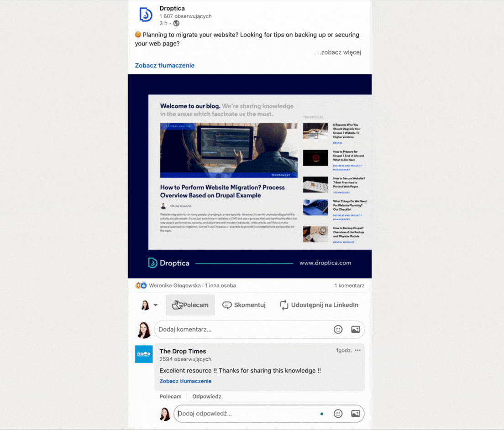Screen dimensions: 504x430
Task: Click the Planning to migrate your website post text
Action: coord(247,39)
